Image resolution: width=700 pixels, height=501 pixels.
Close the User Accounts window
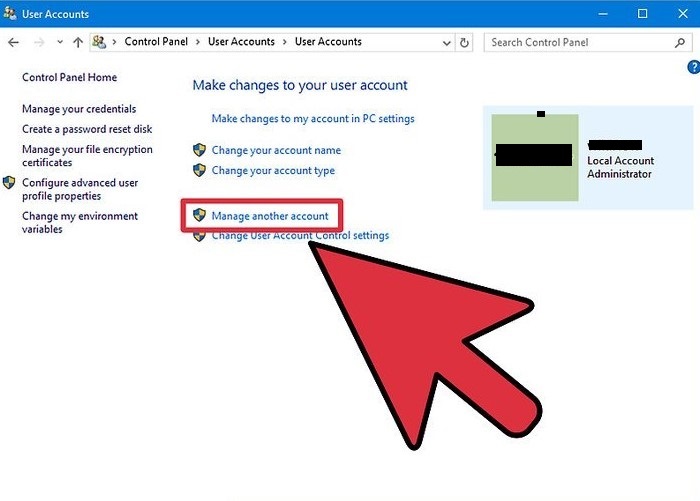click(683, 14)
